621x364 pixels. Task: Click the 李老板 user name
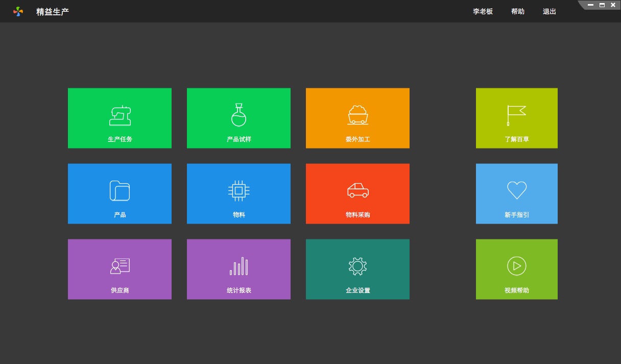[x=483, y=11]
